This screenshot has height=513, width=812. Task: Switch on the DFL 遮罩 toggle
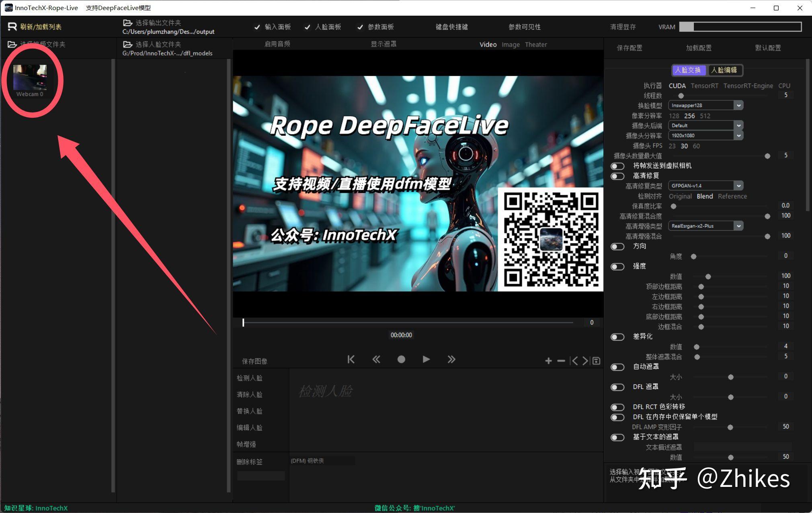click(x=617, y=387)
